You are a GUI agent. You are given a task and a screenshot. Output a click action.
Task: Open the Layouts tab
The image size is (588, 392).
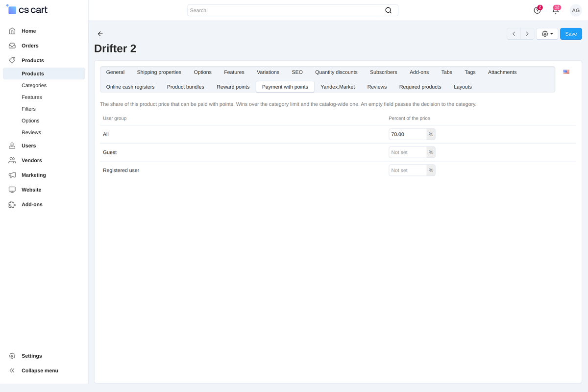click(463, 87)
